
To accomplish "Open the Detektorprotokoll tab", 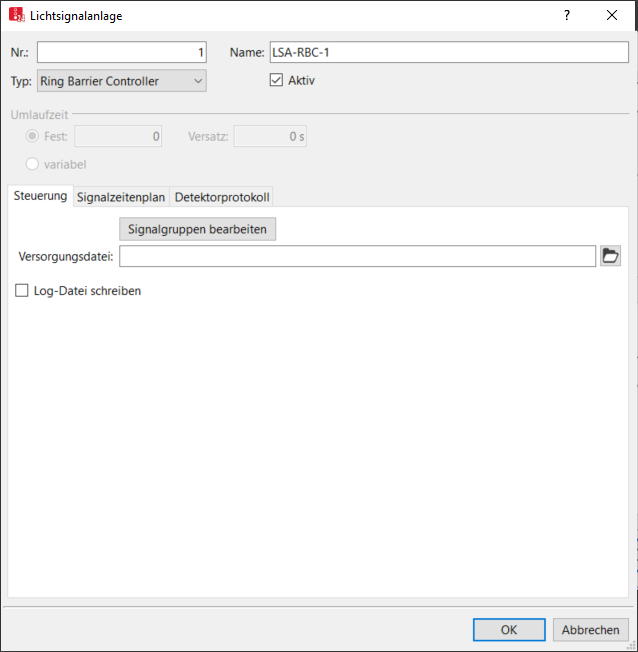I will pos(222,197).
